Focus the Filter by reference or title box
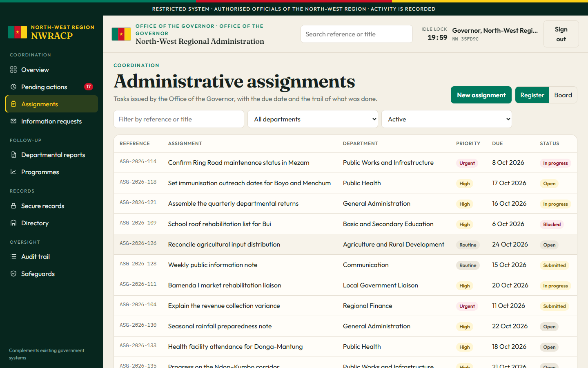This screenshot has width=588, height=368. pyautogui.click(x=179, y=119)
